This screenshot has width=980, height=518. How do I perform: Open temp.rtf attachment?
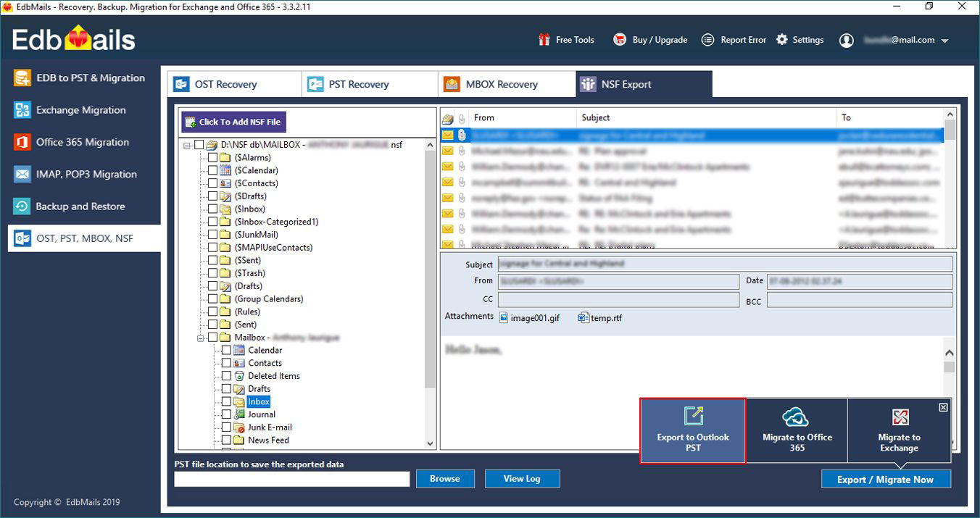[600, 317]
